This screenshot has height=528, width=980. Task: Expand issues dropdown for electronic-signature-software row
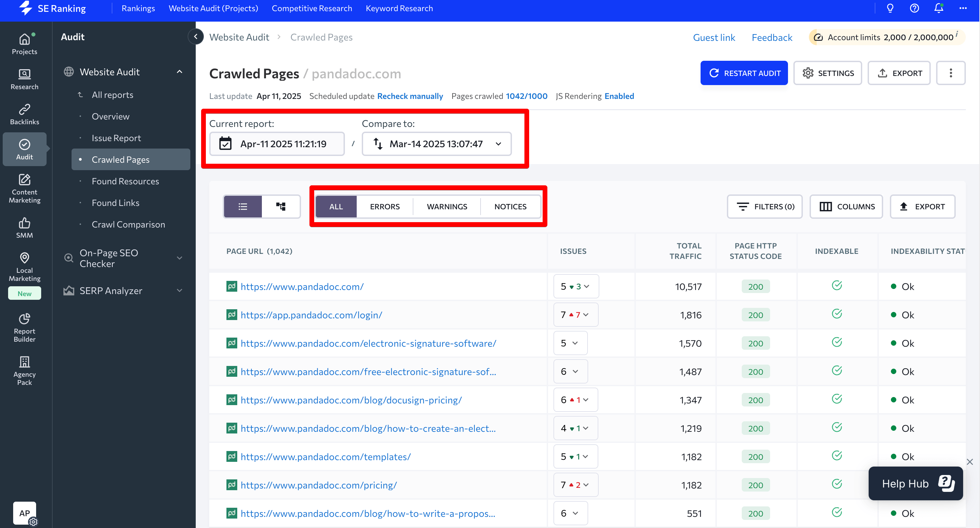tap(570, 343)
